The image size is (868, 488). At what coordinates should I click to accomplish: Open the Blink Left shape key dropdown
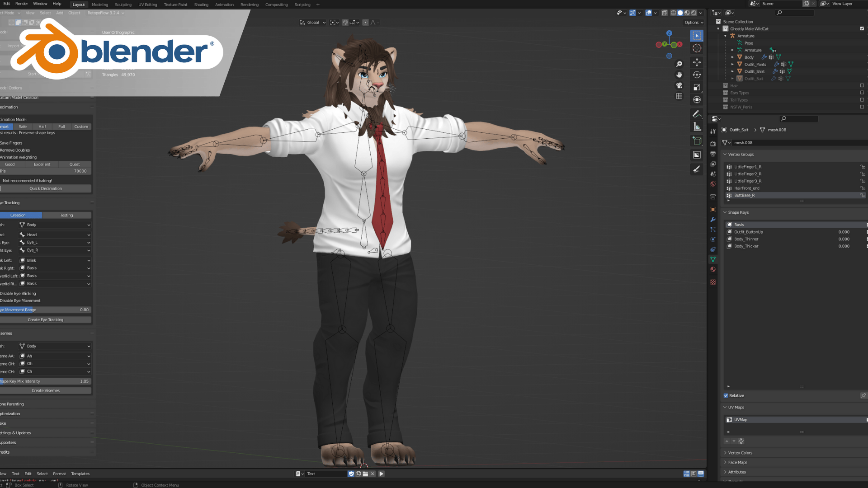click(55, 261)
